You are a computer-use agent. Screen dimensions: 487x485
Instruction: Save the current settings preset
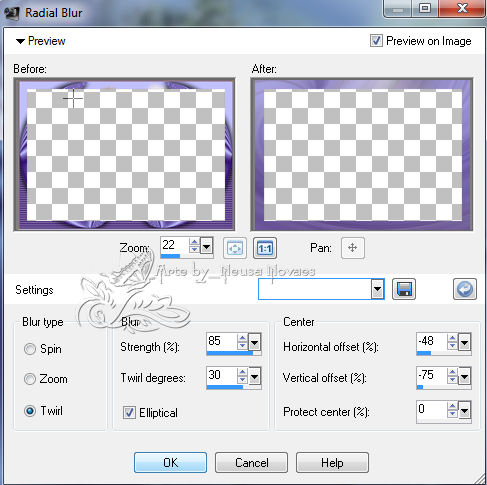[404, 289]
